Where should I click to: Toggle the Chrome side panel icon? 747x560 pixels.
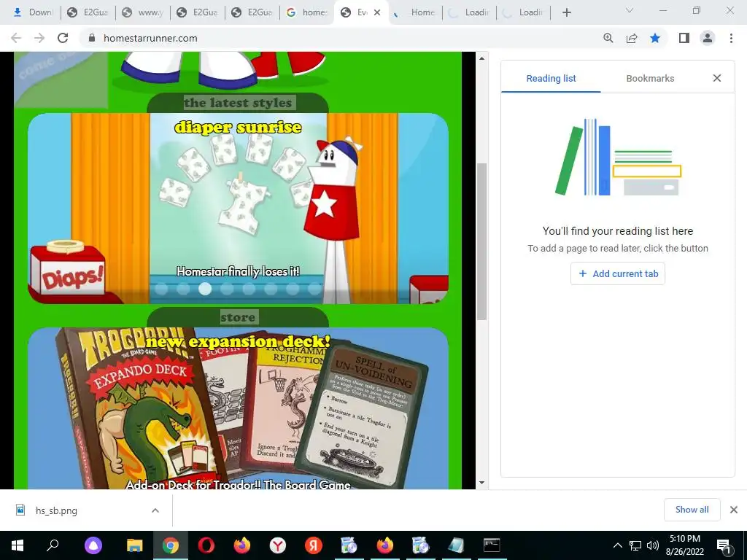tap(684, 38)
